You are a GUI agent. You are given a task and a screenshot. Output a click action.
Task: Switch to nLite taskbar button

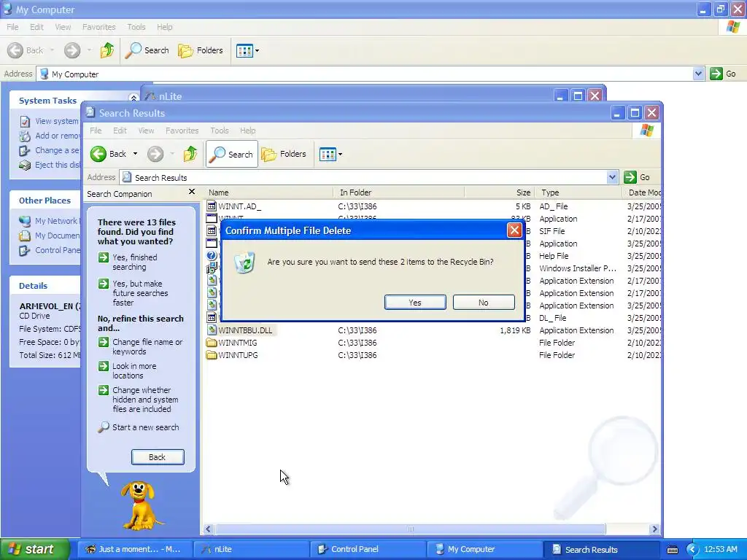(x=251, y=549)
